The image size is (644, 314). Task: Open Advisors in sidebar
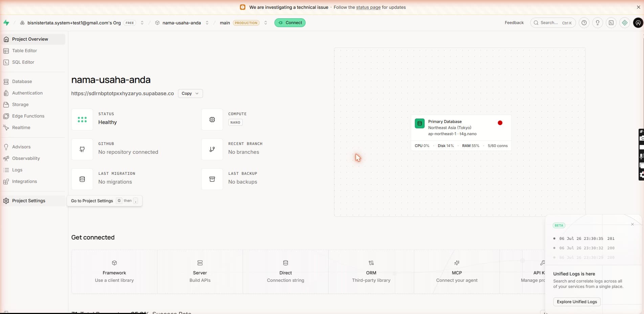tap(33, 147)
